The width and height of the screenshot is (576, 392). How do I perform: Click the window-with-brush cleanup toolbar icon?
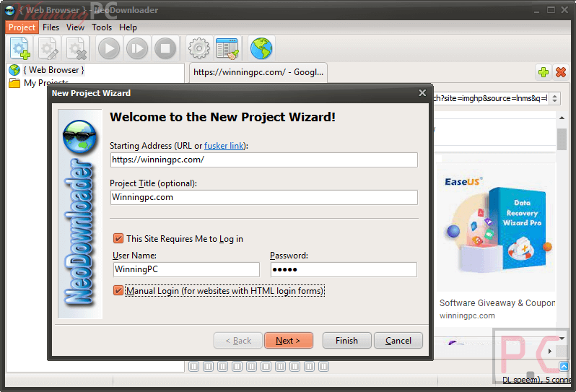227,48
